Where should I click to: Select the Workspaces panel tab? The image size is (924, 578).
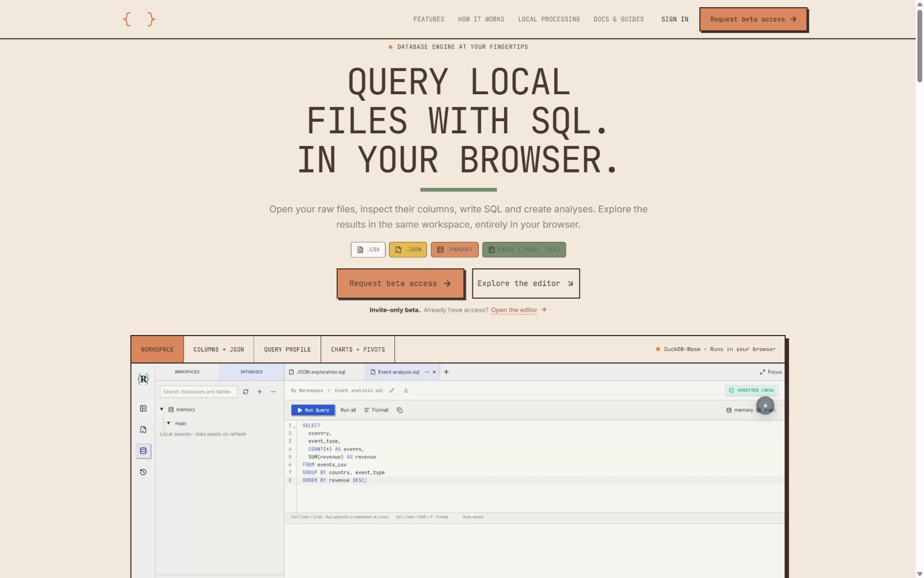(x=187, y=372)
